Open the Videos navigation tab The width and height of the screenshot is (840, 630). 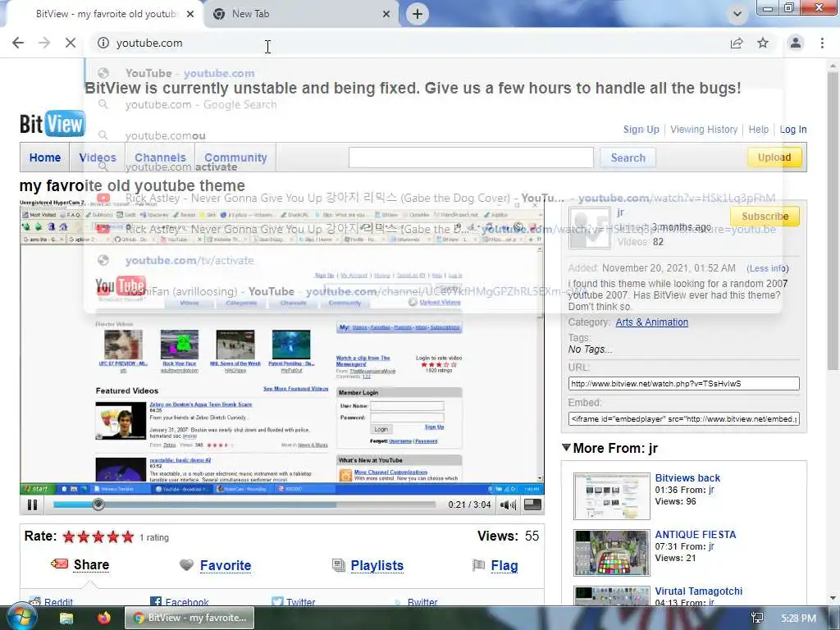[x=98, y=157]
